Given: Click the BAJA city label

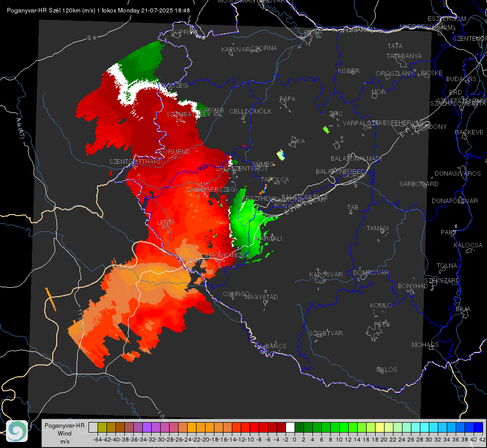Looking at the screenshot, I should pyautogui.click(x=463, y=309).
